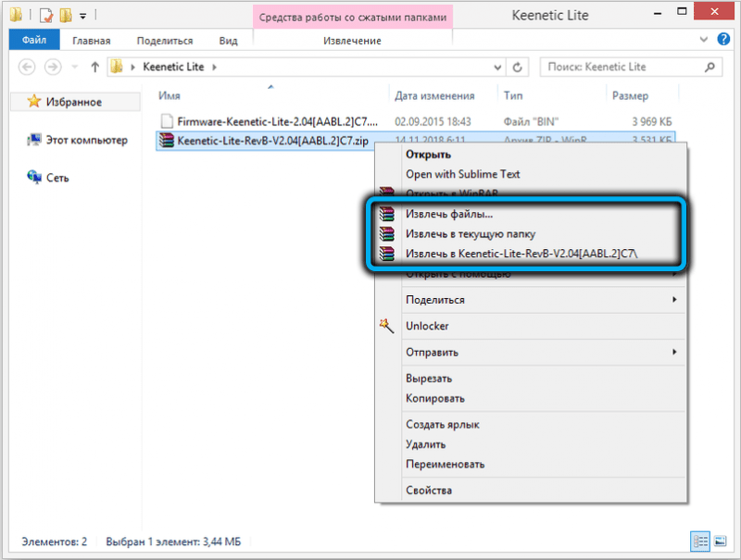
Task: Switch to large thumbnails view icon
Action: pos(721,541)
